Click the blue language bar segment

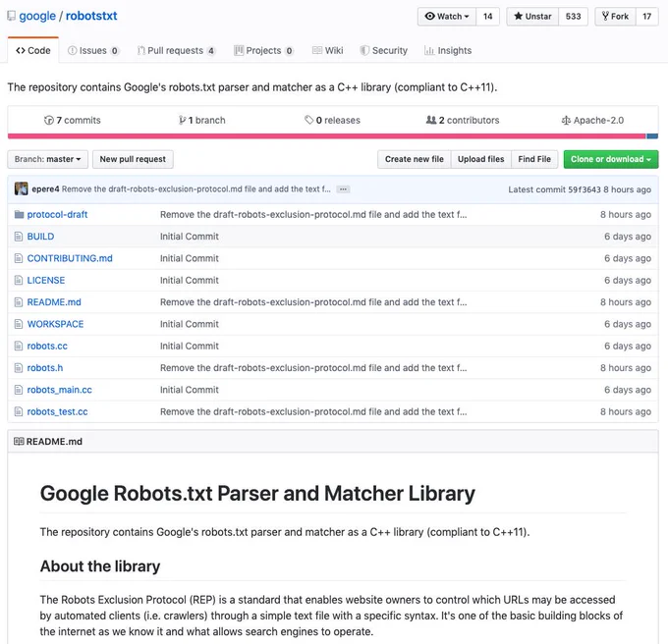click(x=652, y=136)
